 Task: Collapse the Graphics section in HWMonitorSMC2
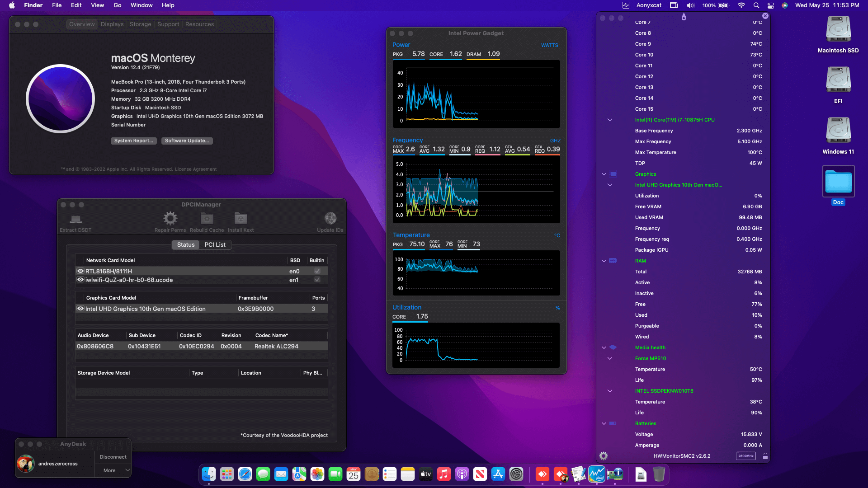tap(604, 174)
